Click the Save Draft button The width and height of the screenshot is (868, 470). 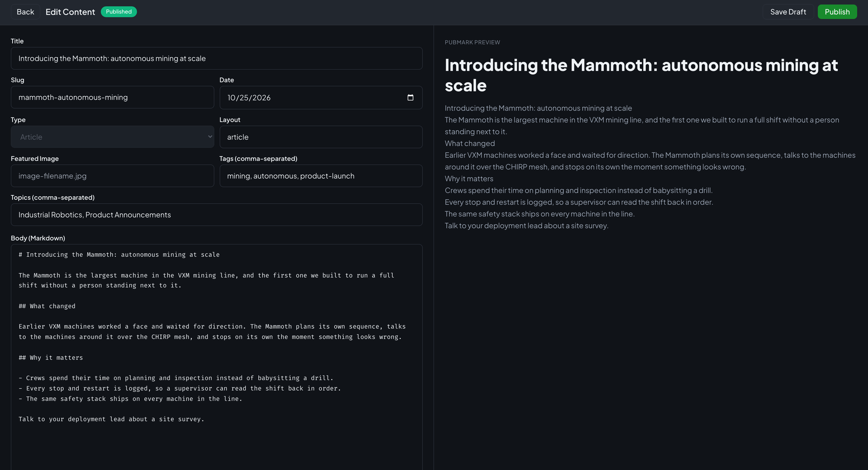(788, 12)
